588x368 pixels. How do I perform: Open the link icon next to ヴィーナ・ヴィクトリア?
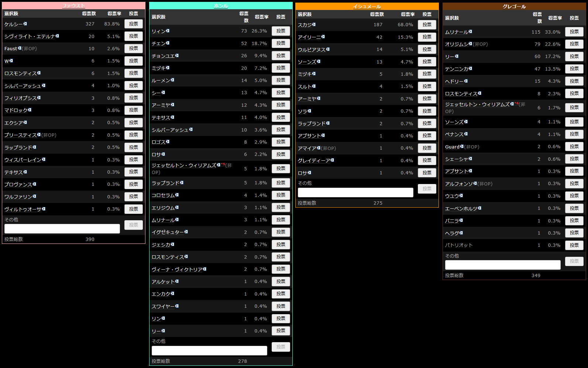pos(204,269)
